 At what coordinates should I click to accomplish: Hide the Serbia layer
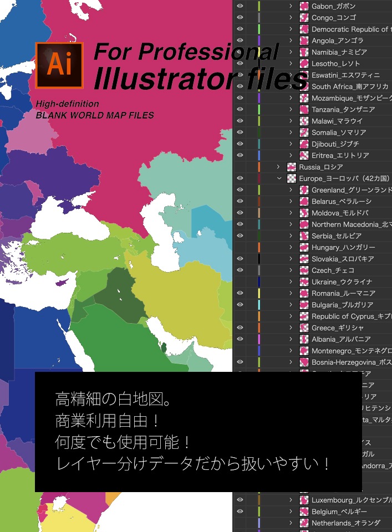[x=240, y=236]
